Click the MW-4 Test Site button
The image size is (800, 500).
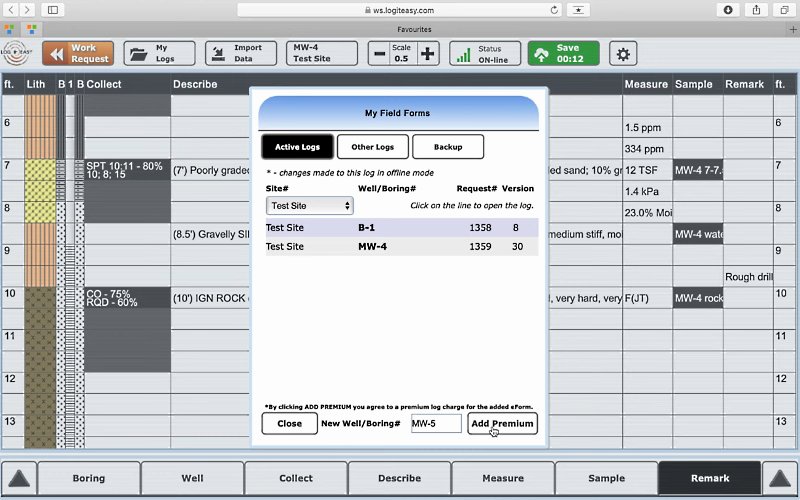pyautogui.click(x=322, y=54)
